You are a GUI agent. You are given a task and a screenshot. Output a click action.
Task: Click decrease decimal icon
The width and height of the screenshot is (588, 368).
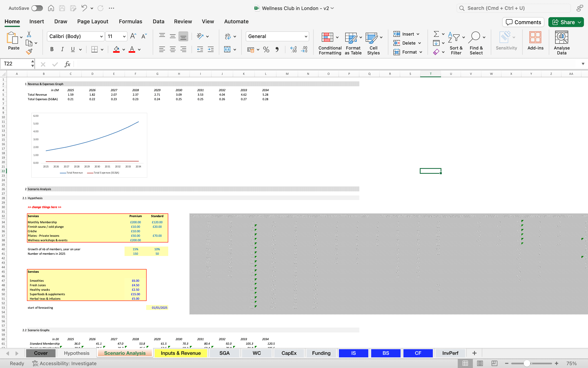tap(304, 49)
